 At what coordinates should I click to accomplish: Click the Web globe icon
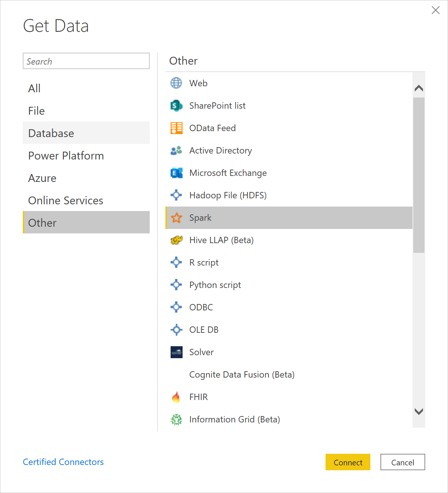point(176,83)
